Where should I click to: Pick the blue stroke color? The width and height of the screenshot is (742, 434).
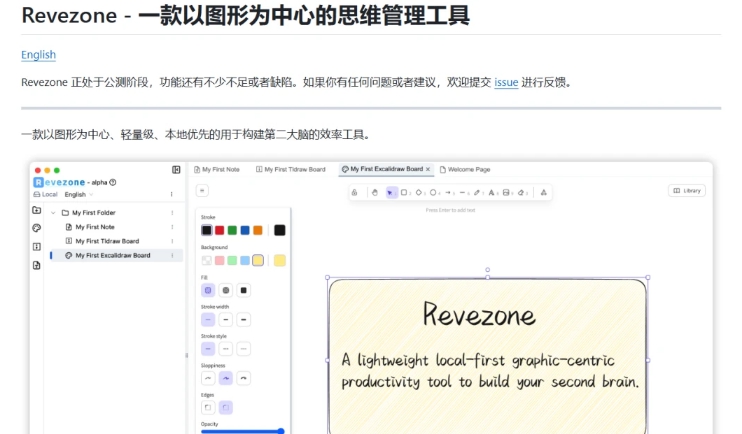245,230
